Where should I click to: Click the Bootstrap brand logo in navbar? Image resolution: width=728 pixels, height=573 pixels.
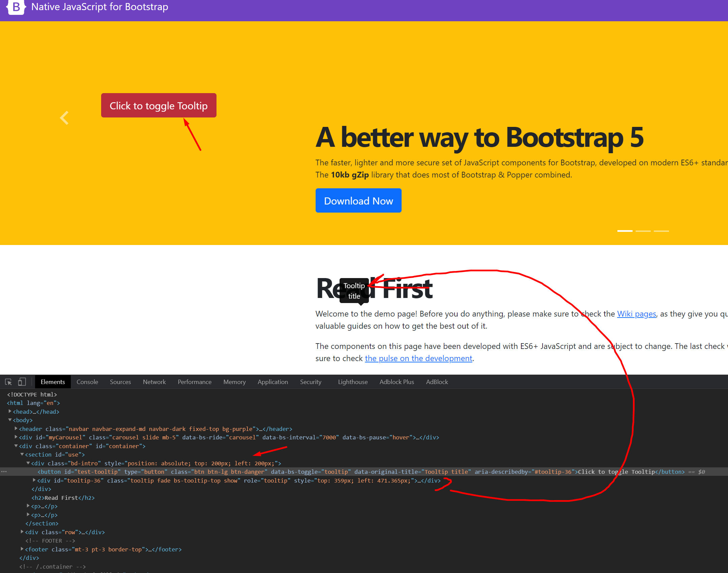16,7
